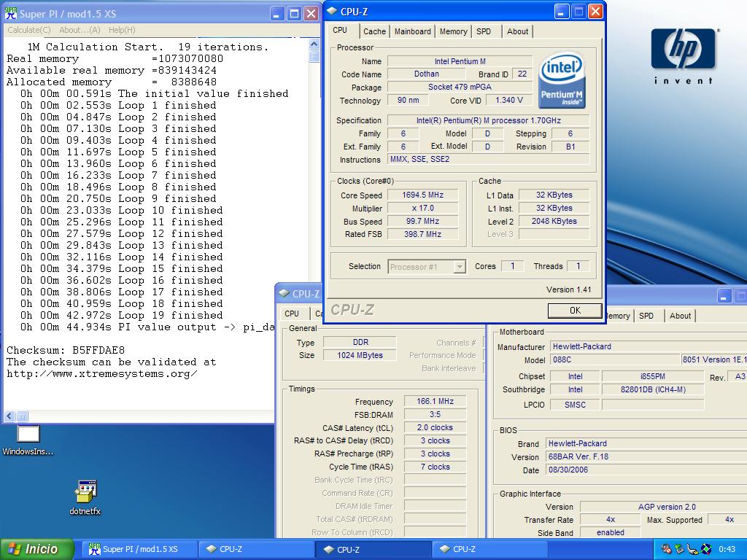Click the 'DDR' memory Type value
Screen dimensions: 747x560
coord(360,342)
